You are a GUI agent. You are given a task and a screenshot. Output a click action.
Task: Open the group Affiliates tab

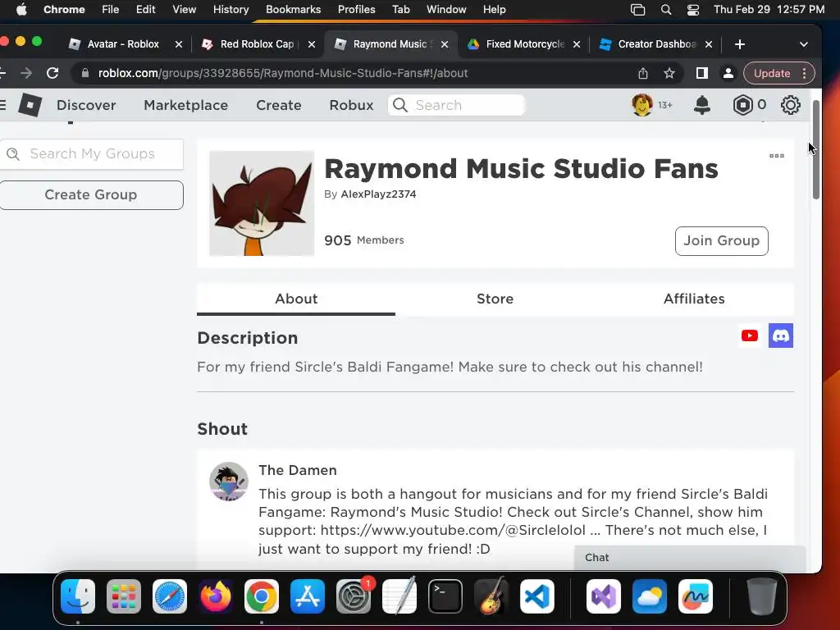tap(694, 299)
